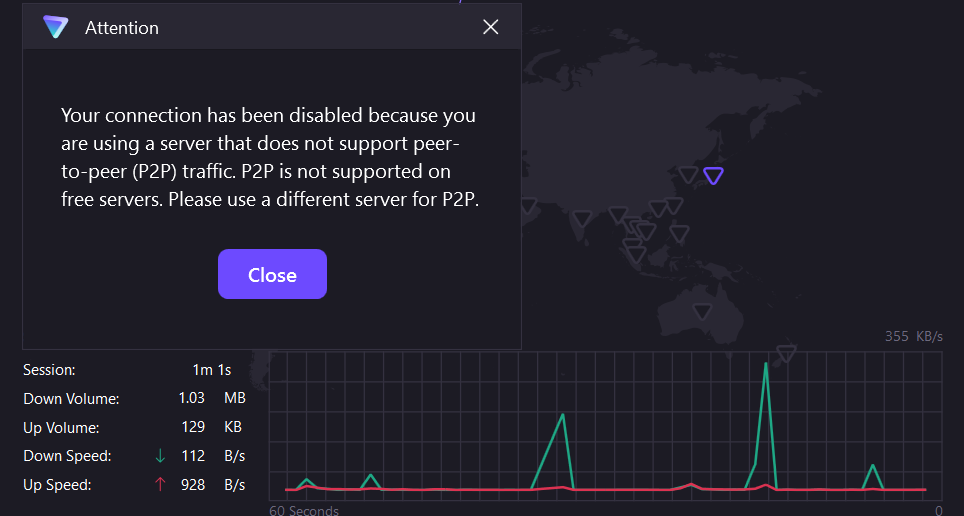Click the tallest green spike in the graph
The height and width of the screenshot is (516, 964).
[765, 366]
